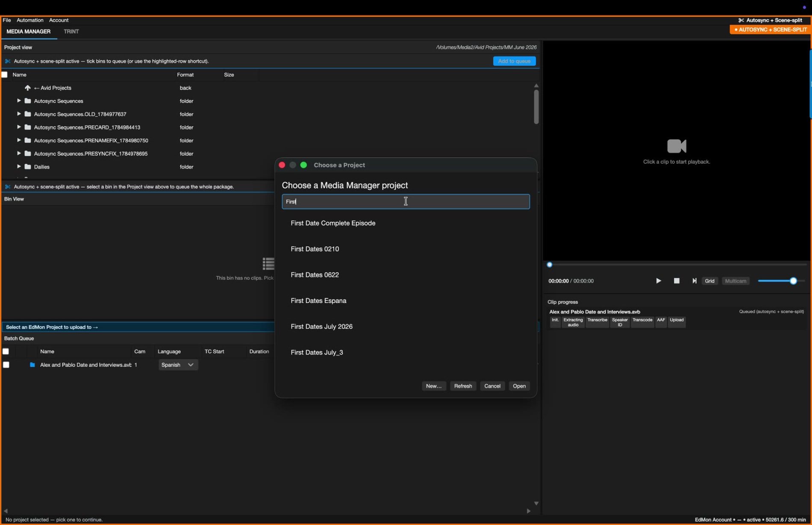Expand the Autosync Sequences.PRESYNCFIX_1784978695 folder
Image resolution: width=812 pixels, height=525 pixels.
click(x=19, y=153)
